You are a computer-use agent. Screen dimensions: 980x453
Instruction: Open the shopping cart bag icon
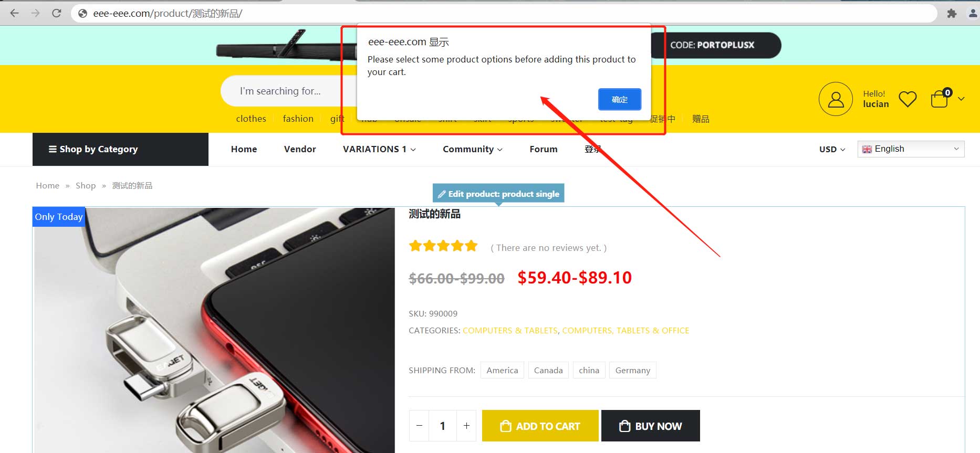pyautogui.click(x=940, y=99)
